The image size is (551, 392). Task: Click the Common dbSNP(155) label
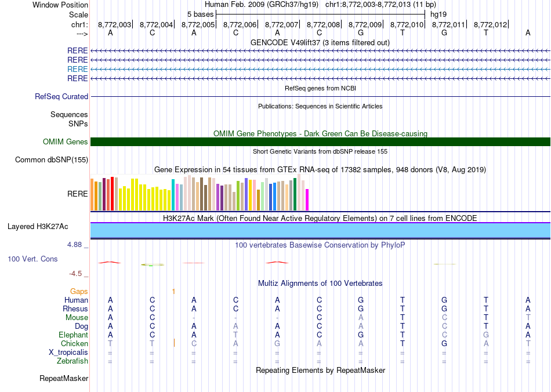point(51,160)
